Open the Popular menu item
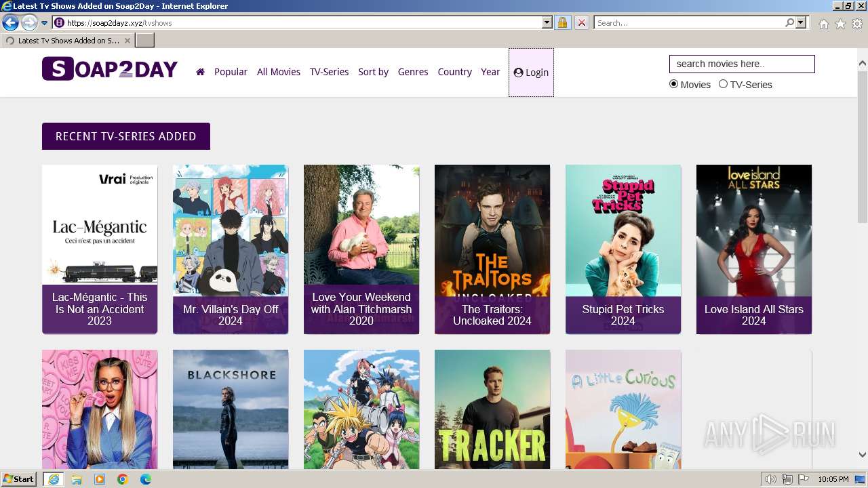 click(231, 72)
